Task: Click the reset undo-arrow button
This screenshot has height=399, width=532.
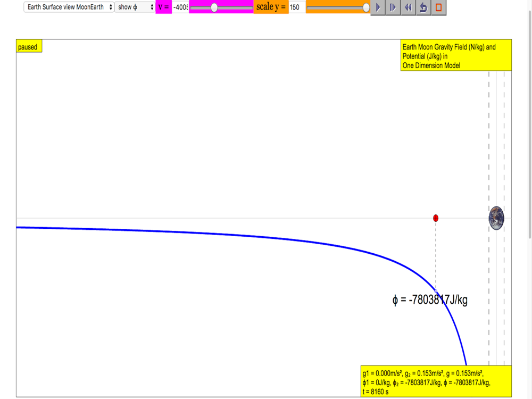Action: (423, 7)
